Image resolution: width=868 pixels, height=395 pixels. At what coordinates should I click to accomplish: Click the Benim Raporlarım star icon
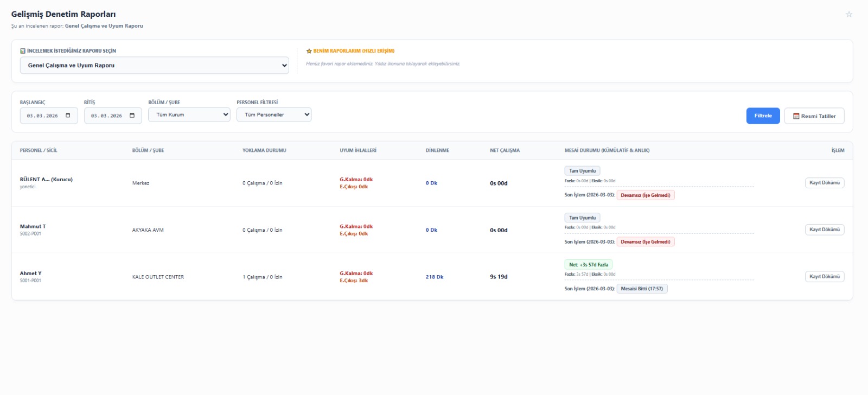coord(309,51)
